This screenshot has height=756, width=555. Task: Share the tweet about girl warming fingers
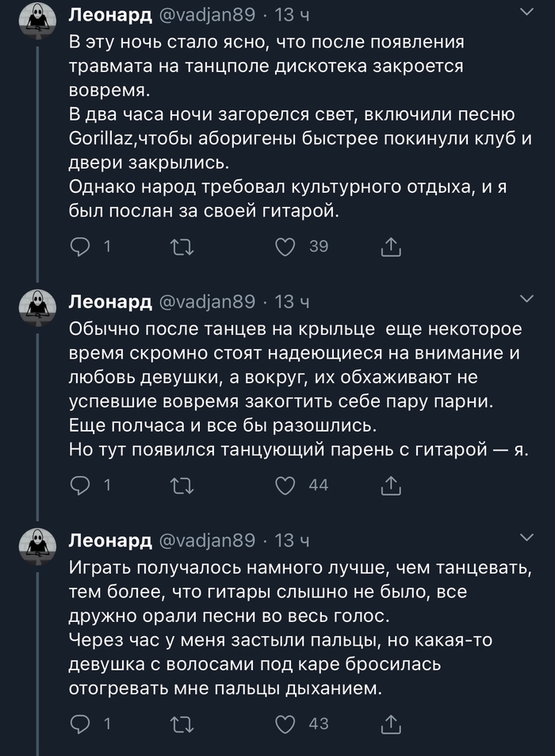[391, 723]
